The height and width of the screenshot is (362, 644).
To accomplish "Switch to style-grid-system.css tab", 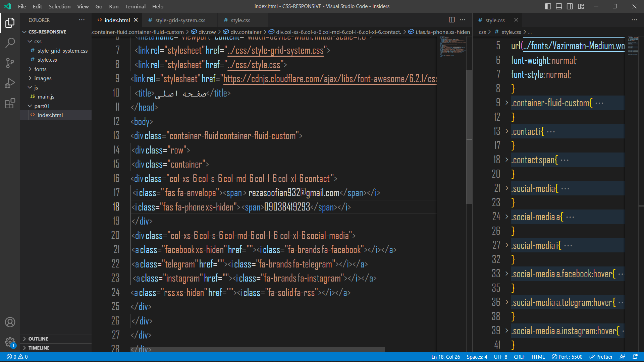I will pyautogui.click(x=180, y=20).
